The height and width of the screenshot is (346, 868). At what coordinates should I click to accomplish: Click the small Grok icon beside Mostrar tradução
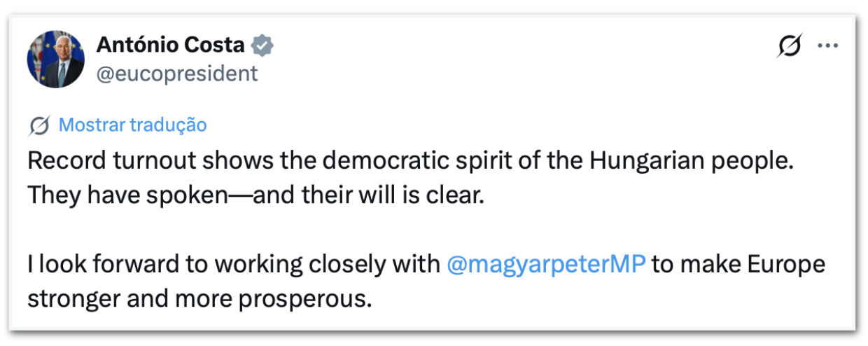click(x=39, y=125)
